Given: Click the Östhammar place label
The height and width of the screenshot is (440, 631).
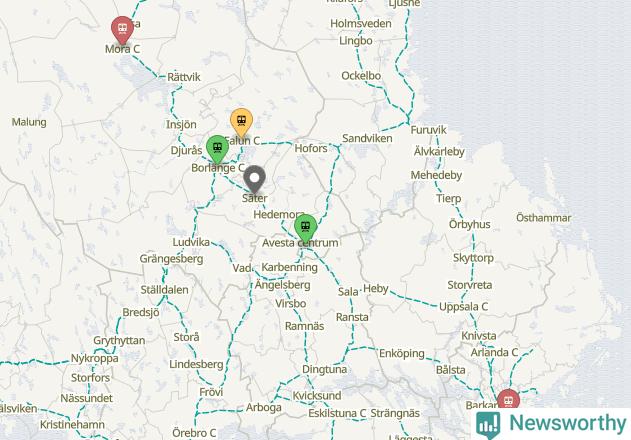Looking at the screenshot, I should click(x=544, y=218).
